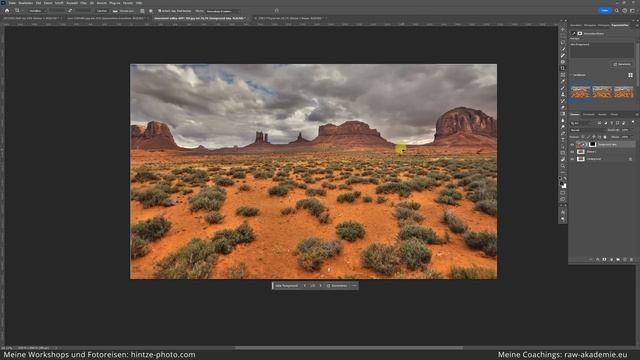This screenshot has height=360, width=640.
Task: Select the Eyedropper tool
Action: coord(563,81)
